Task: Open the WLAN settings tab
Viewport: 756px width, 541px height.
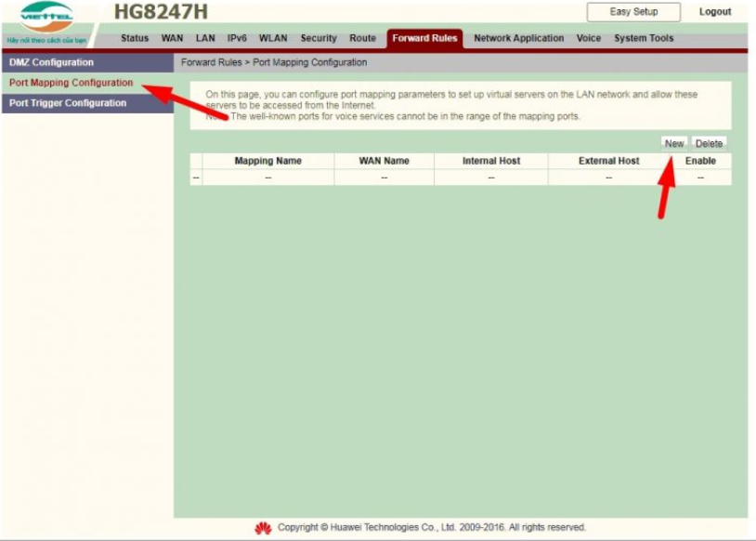Action: click(x=273, y=38)
